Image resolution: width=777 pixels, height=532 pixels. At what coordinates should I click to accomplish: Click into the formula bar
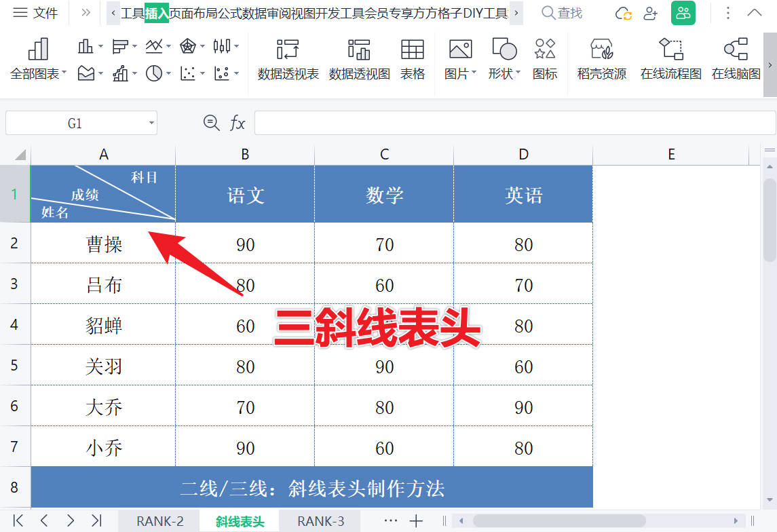pos(514,123)
